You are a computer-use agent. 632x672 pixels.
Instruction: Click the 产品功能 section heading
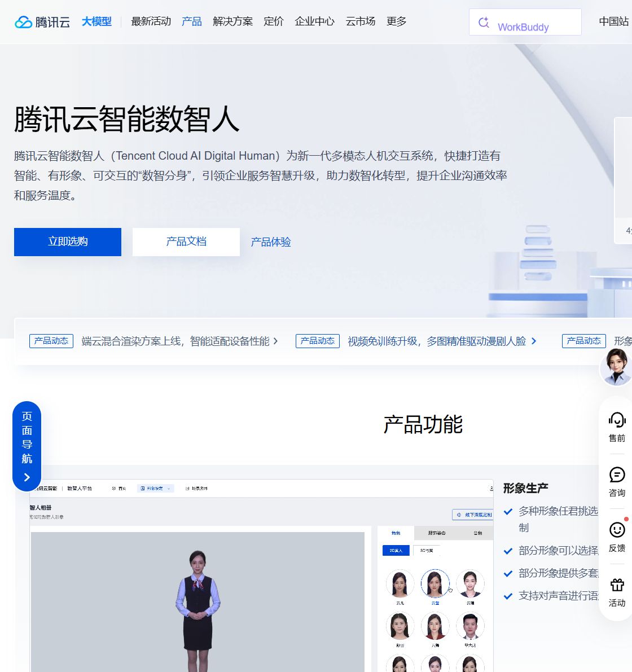pyautogui.click(x=423, y=425)
